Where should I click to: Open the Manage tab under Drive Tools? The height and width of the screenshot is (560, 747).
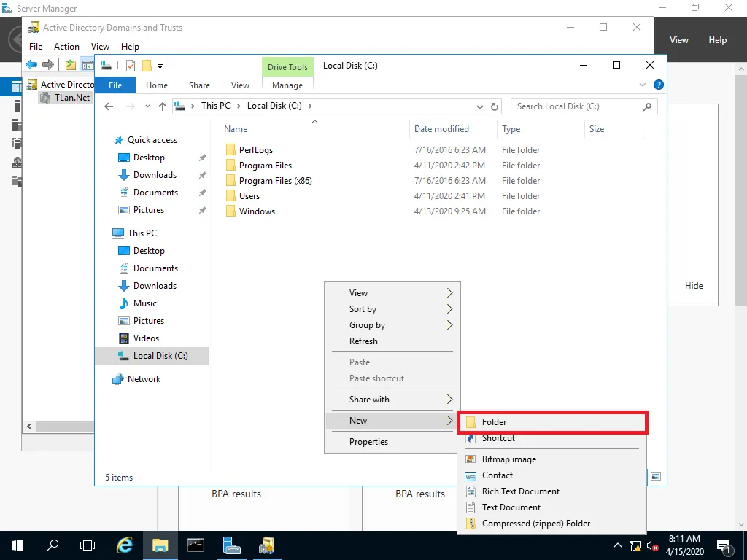coord(287,85)
